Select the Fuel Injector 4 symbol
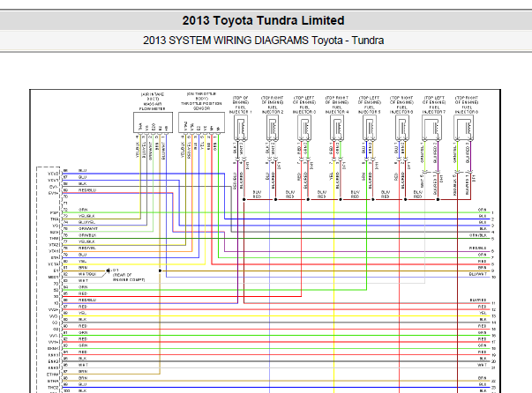 pyautogui.click(x=337, y=128)
